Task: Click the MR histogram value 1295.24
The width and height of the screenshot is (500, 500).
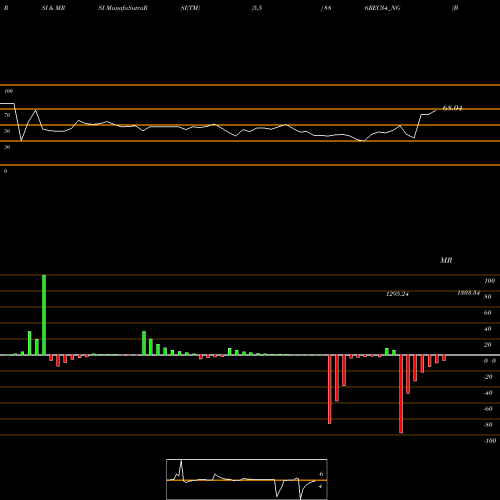Action: point(397,294)
